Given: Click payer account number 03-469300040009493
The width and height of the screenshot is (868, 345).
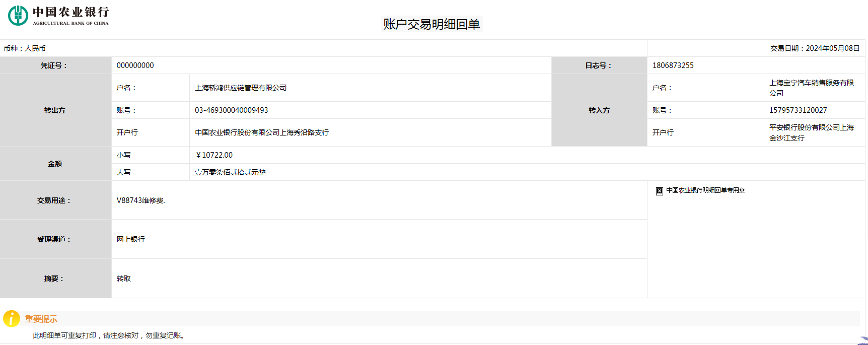Looking at the screenshot, I should point(231,110).
